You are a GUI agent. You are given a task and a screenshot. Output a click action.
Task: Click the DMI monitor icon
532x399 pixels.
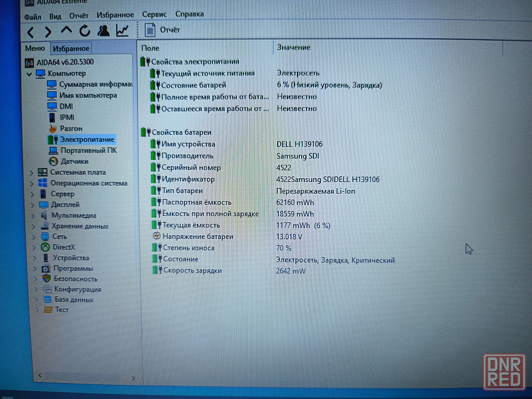coord(52,106)
